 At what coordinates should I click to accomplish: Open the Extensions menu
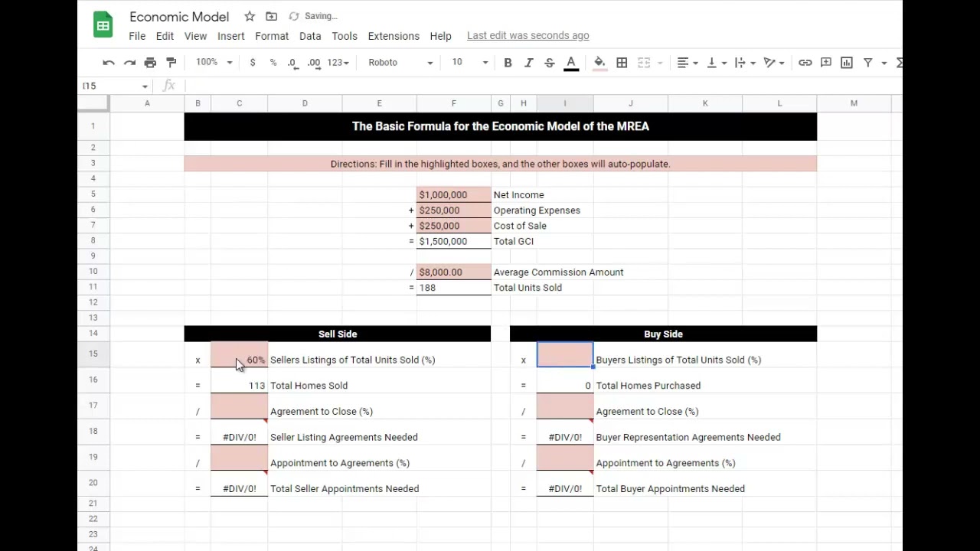(394, 36)
